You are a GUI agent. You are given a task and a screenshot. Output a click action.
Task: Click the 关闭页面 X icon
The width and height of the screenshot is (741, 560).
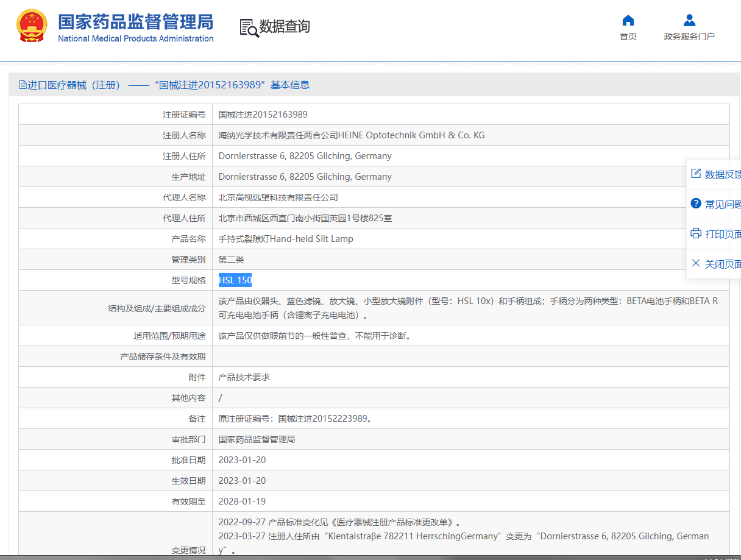pos(696,263)
